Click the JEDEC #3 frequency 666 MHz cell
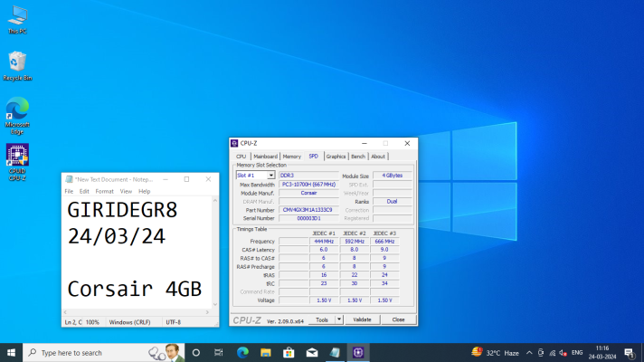This screenshot has height=362, width=644. coord(384,242)
